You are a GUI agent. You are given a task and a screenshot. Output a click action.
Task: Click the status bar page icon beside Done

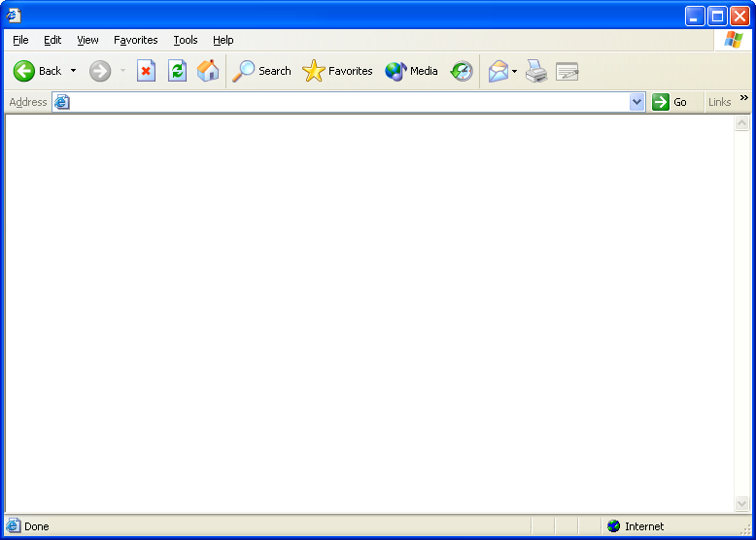[14, 525]
